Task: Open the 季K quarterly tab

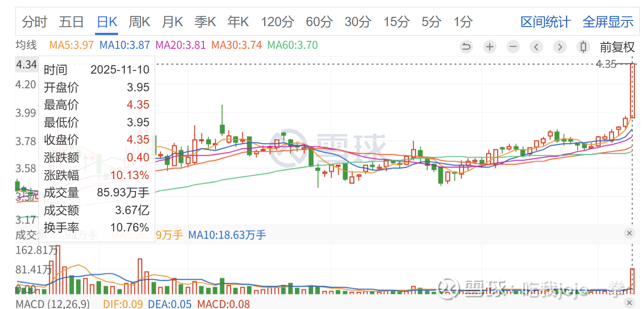Action: click(205, 22)
